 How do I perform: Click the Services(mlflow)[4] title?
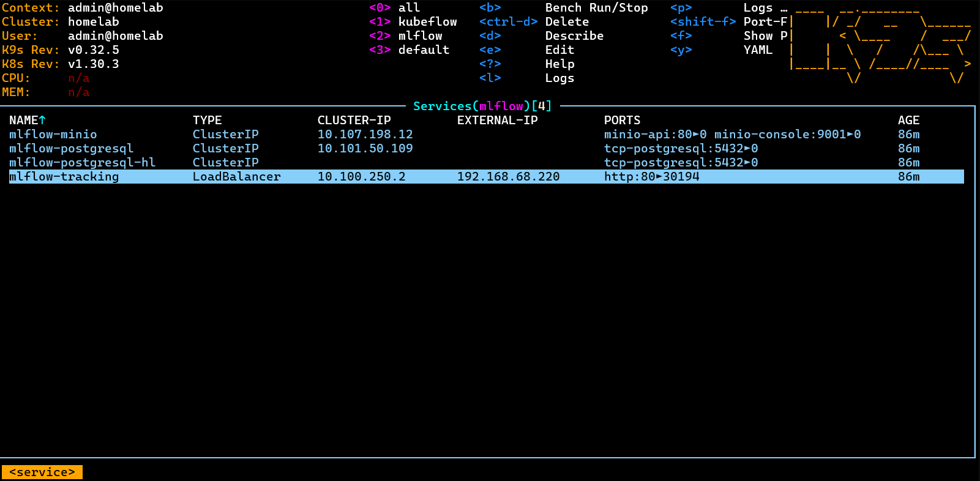tap(483, 106)
